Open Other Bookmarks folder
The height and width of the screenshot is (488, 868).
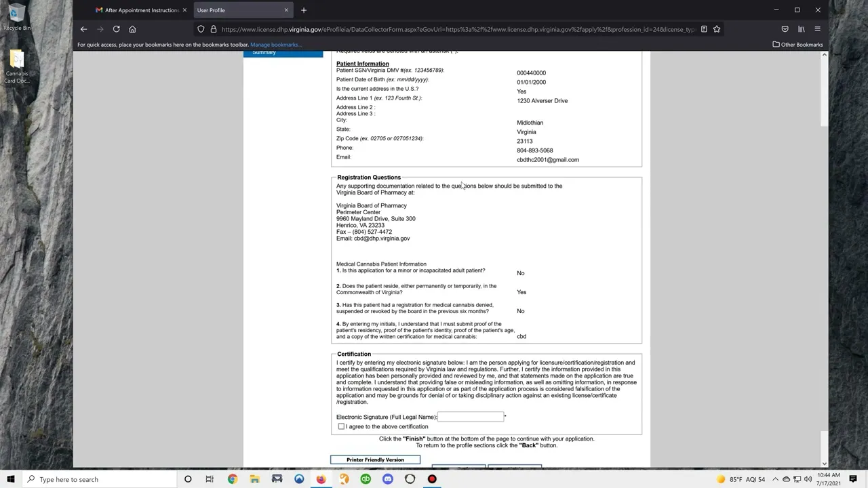[797, 45]
